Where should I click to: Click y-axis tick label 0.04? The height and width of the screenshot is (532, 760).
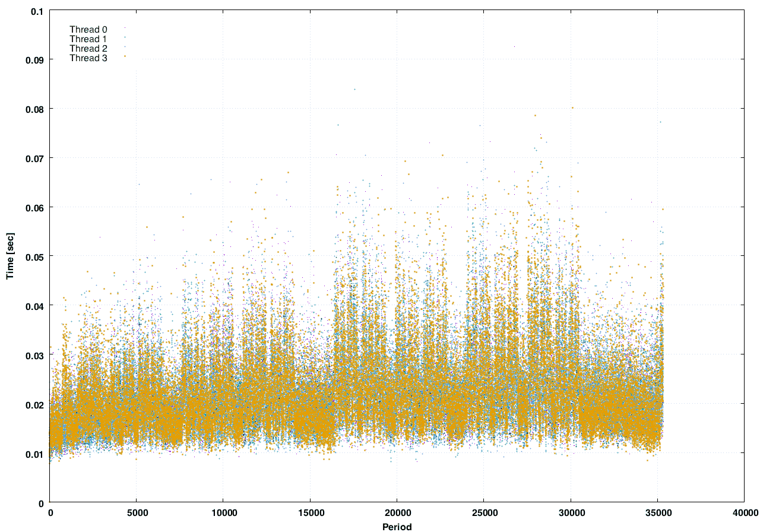pyautogui.click(x=33, y=306)
